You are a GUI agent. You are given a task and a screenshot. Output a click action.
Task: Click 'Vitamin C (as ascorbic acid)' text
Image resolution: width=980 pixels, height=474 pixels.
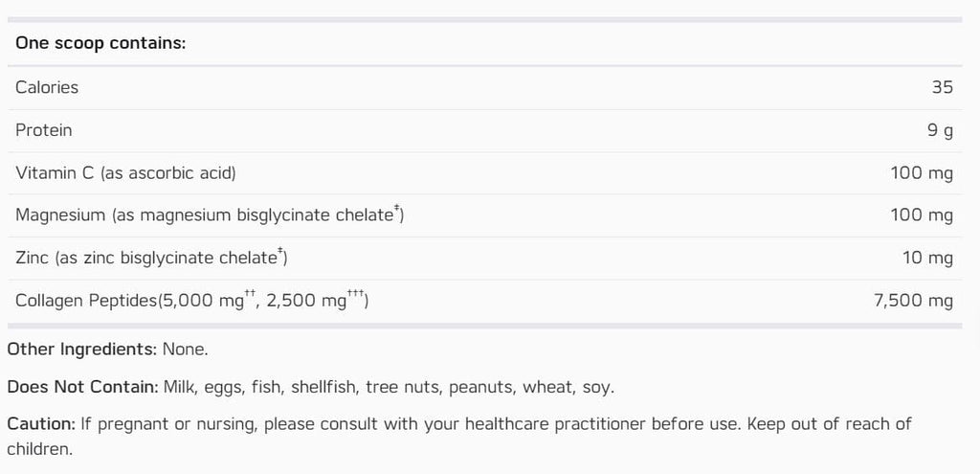[125, 172]
